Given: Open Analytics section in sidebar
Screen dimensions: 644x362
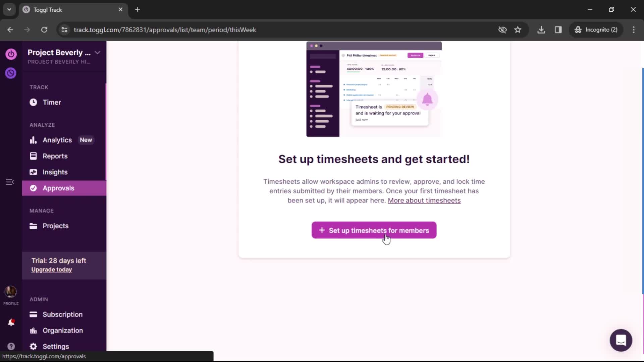Looking at the screenshot, I should (x=57, y=140).
